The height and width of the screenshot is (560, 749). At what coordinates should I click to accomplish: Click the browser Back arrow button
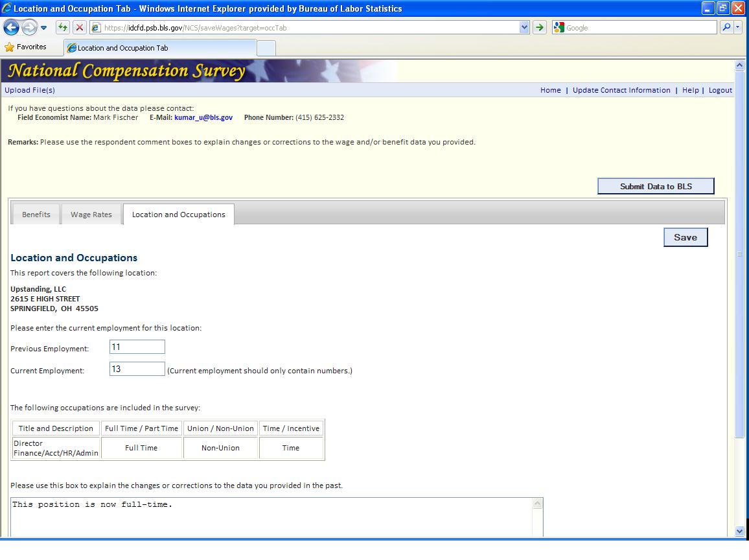[11, 27]
